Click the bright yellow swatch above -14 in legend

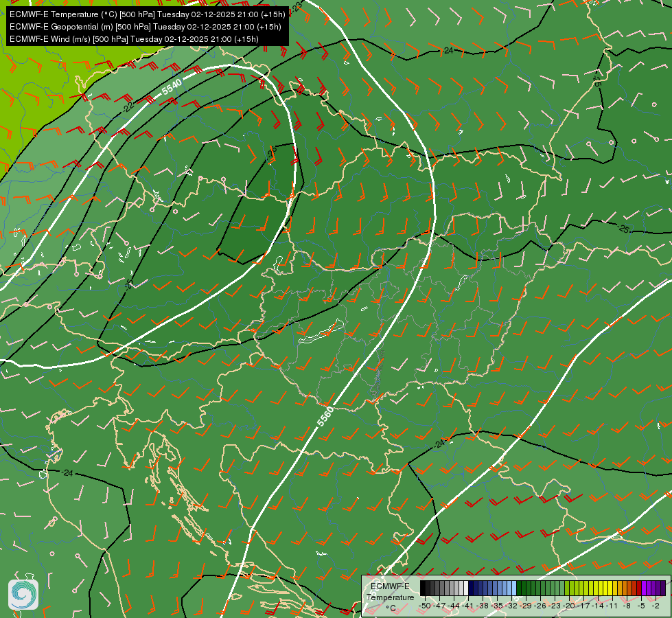coord(601,588)
